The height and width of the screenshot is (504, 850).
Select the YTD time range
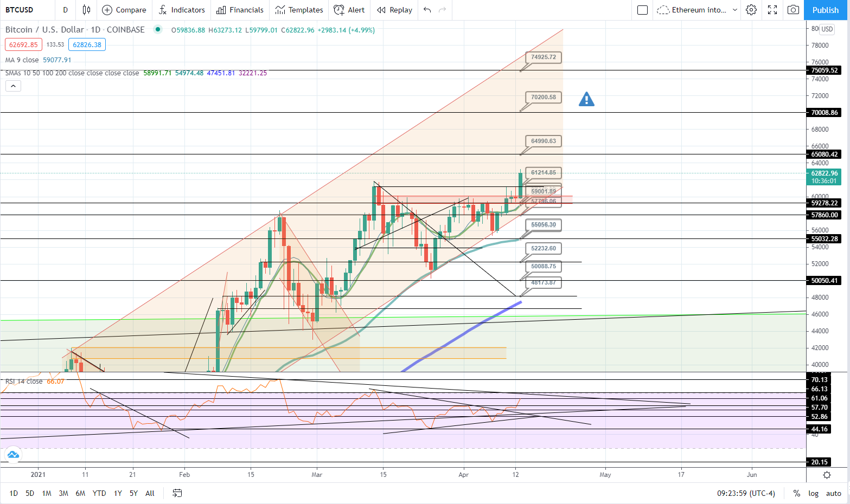(x=99, y=493)
